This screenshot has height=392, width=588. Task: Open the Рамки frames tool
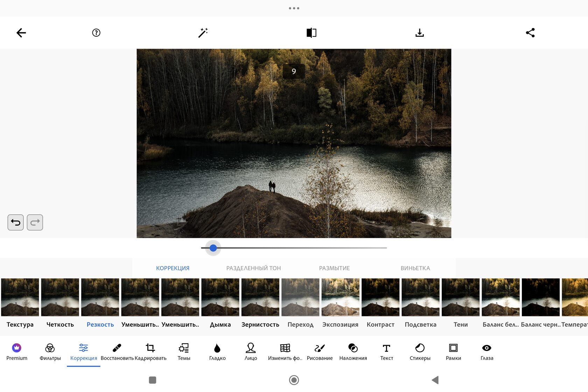(x=453, y=351)
